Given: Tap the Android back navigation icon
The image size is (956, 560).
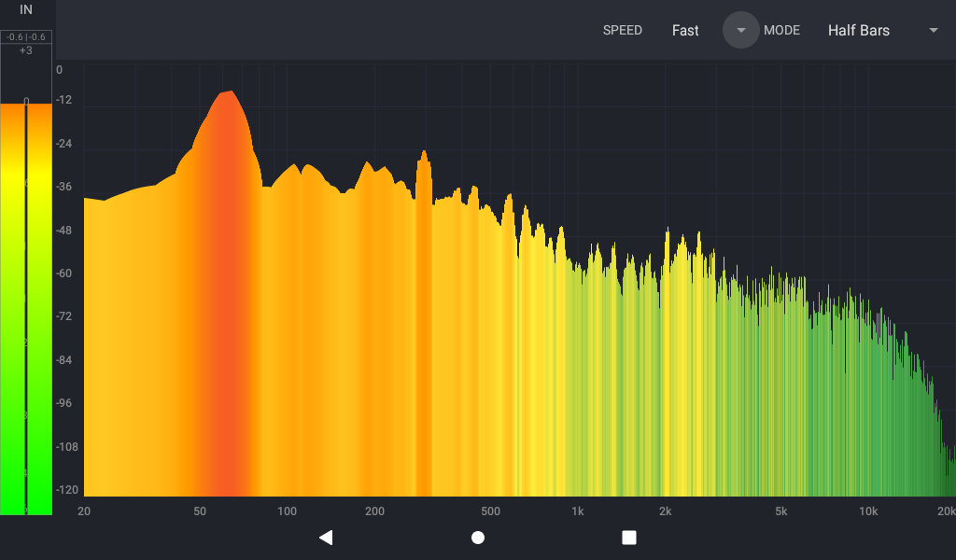Looking at the screenshot, I should [326, 538].
